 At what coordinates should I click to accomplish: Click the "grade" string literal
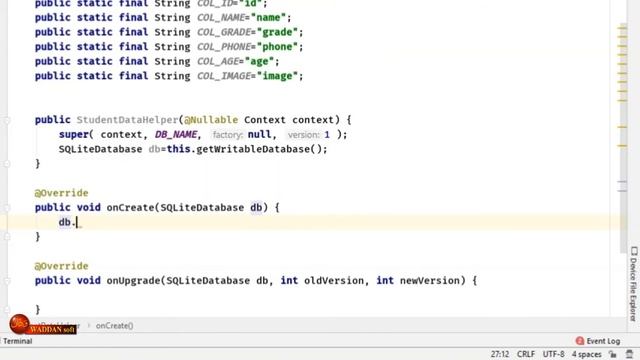coord(277,32)
